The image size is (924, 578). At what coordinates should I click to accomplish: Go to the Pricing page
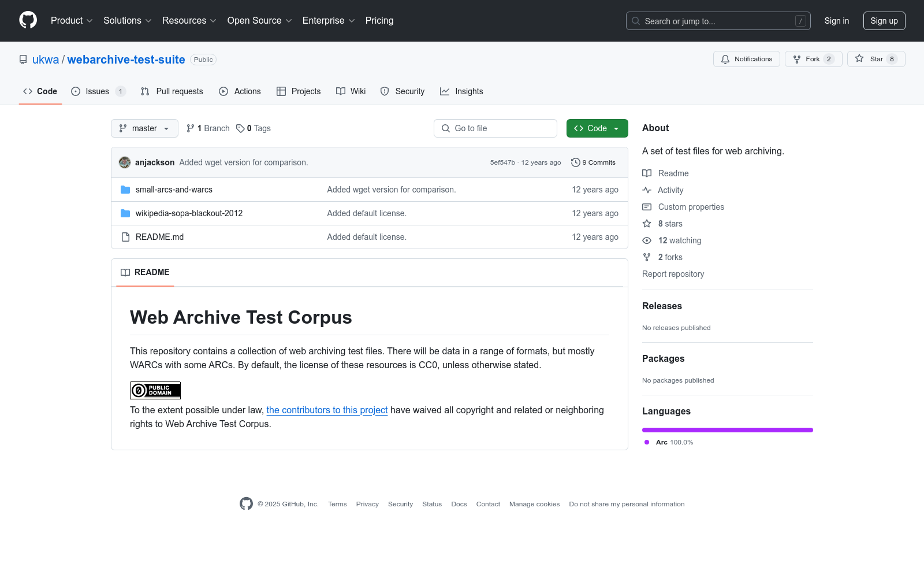pyautogui.click(x=379, y=21)
